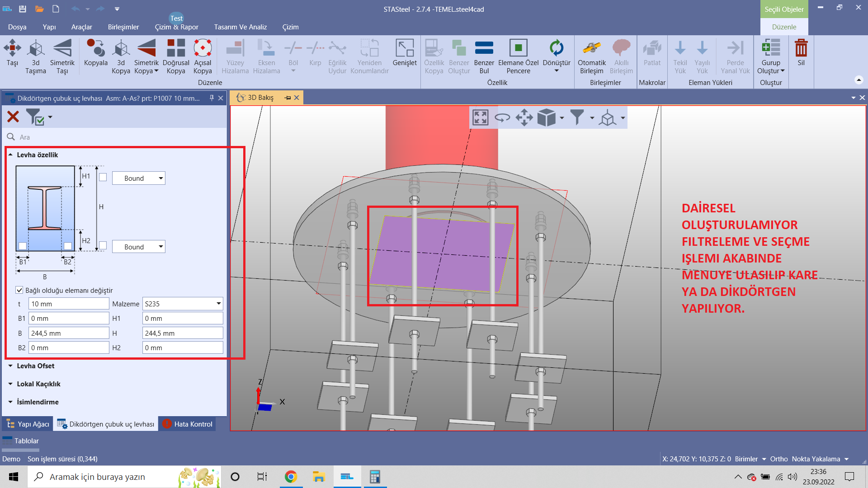Click the Genişlet tool icon
The width and height of the screenshot is (868, 488).
click(405, 48)
